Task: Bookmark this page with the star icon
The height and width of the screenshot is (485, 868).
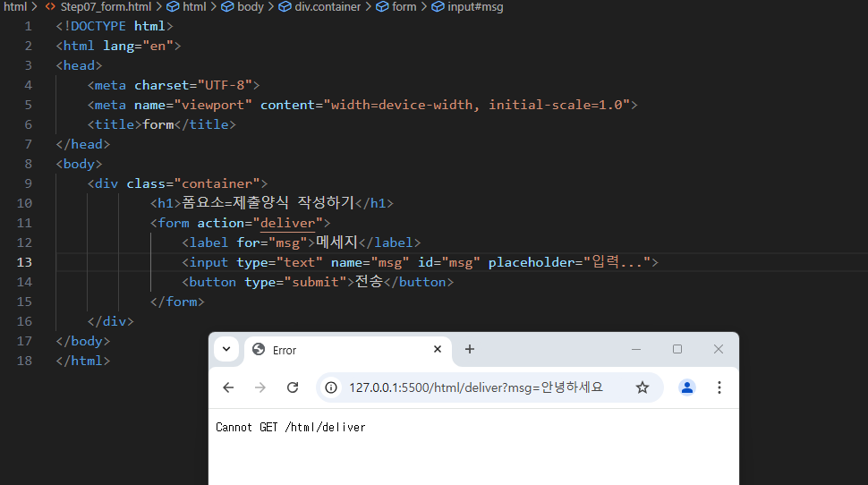Action: (642, 387)
